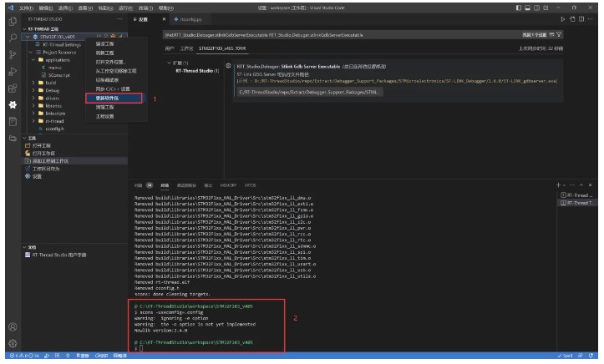Click the new terminal plus icon
Screen dimensions: 604x364
(558, 185)
